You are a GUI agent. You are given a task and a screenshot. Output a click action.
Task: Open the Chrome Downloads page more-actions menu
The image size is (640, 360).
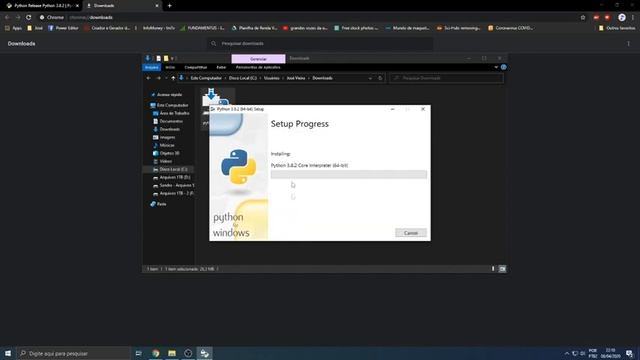pyautogui.click(x=629, y=44)
